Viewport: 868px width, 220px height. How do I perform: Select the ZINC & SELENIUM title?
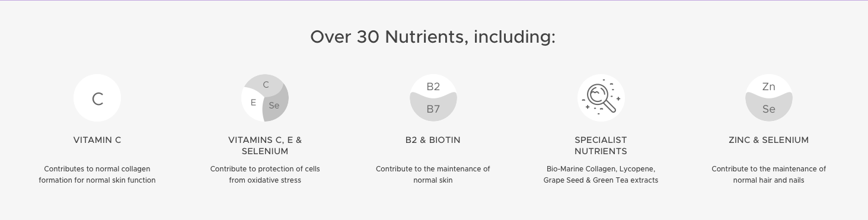[768, 140]
